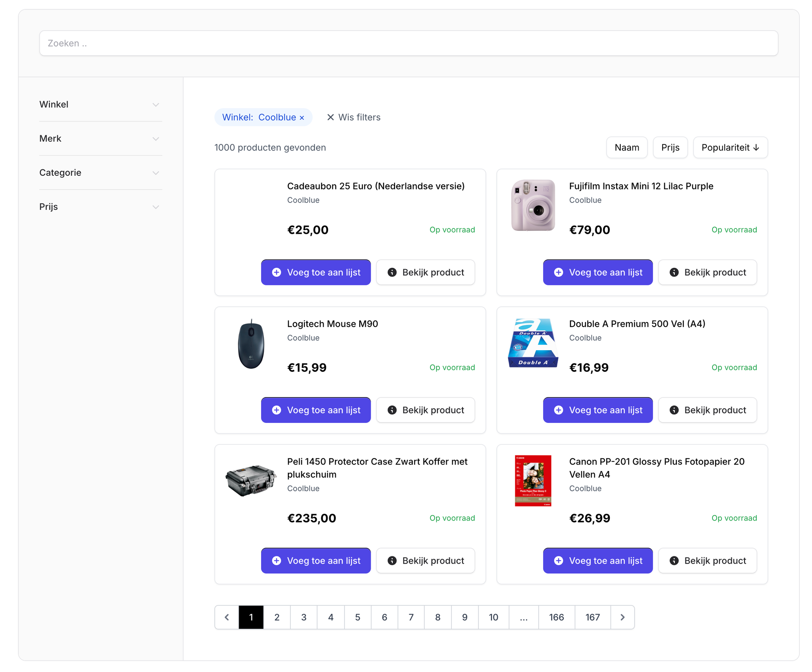Click the Wis filters X icon
The image size is (812, 672).
[x=330, y=117]
